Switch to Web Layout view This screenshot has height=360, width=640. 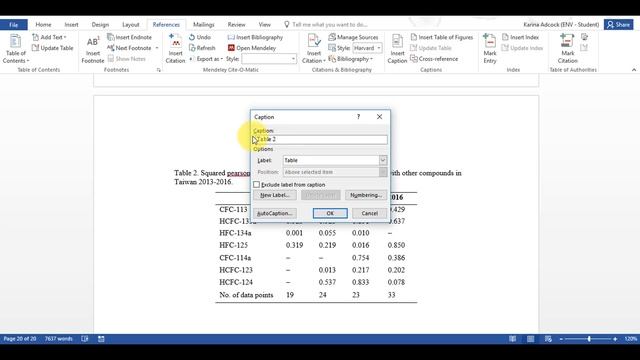coord(548,339)
